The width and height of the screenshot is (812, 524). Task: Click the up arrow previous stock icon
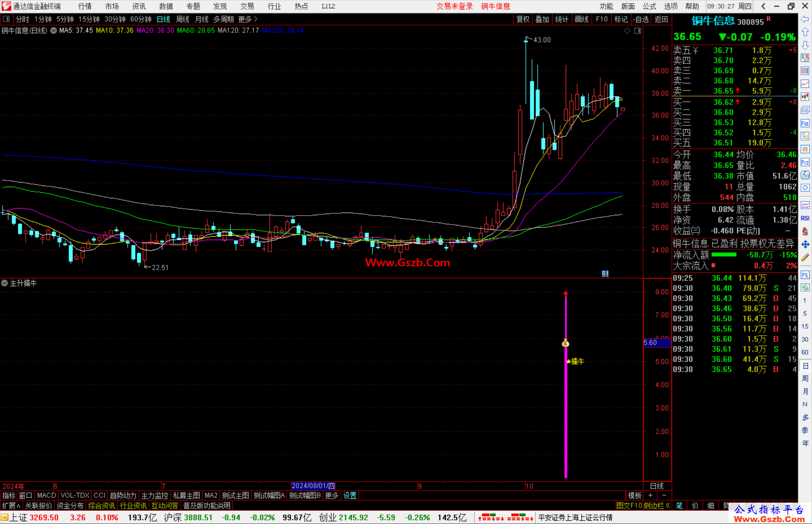(x=805, y=32)
